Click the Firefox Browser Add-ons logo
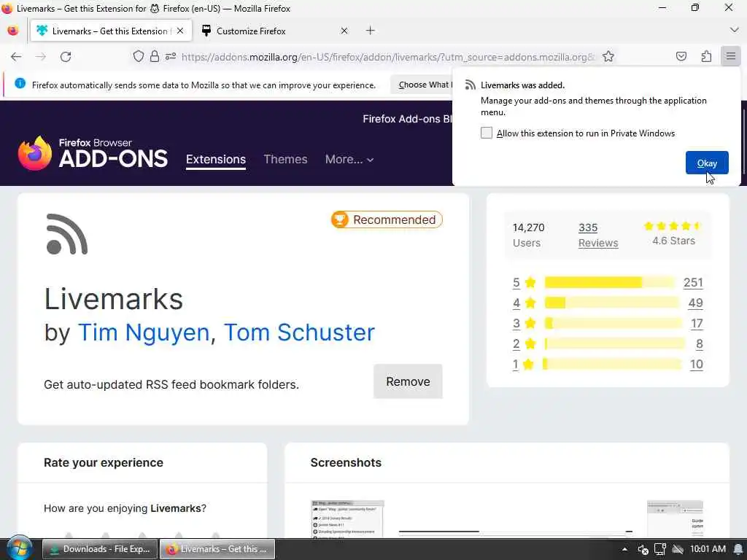The width and height of the screenshot is (747, 560). (93, 153)
